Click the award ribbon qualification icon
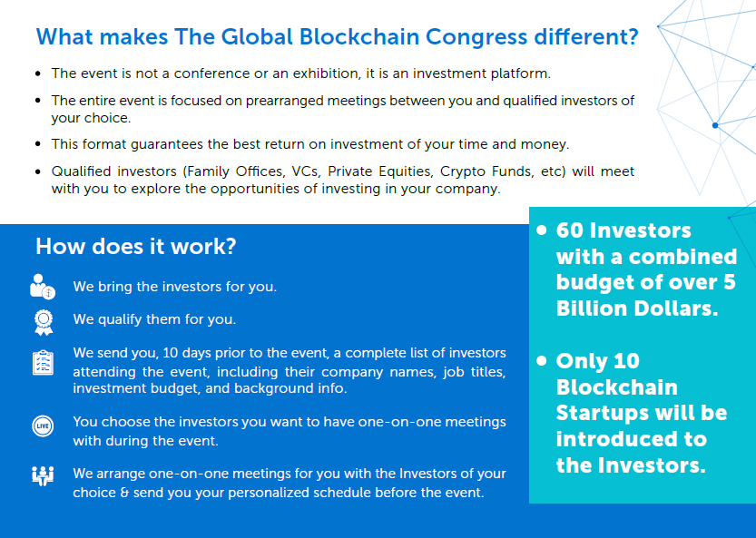Viewport: 756px width, 538px height. (44, 322)
